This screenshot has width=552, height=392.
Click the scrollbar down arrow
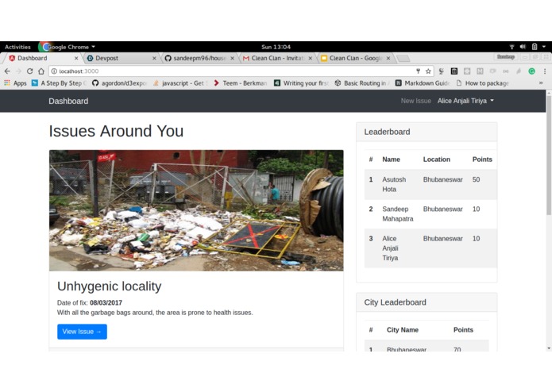pyautogui.click(x=549, y=348)
